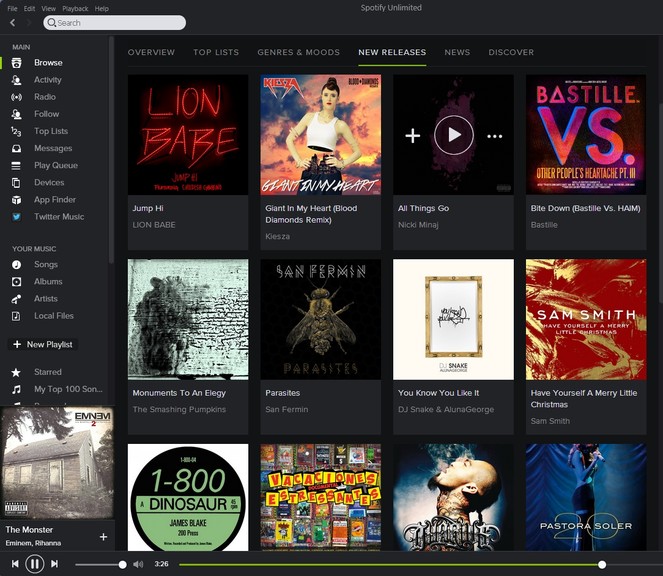Click the Play Queue icon

(x=16, y=166)
